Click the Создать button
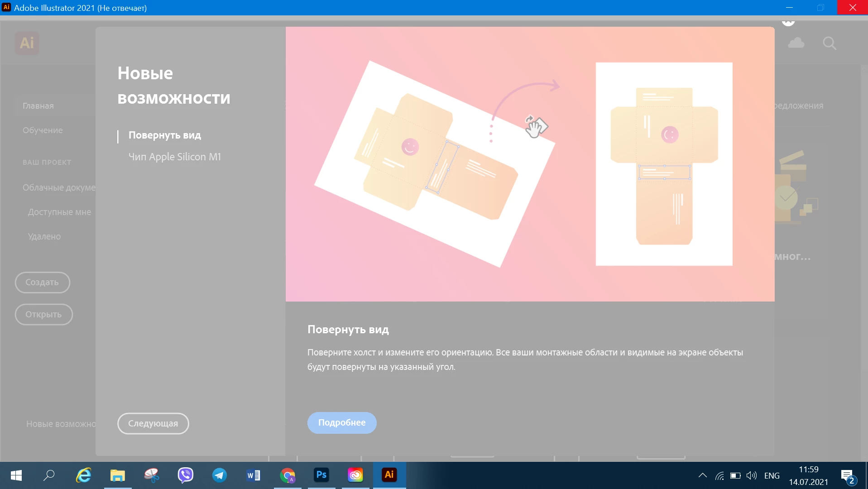The height and width of the screenshot is (489, 868). [42, 283]
